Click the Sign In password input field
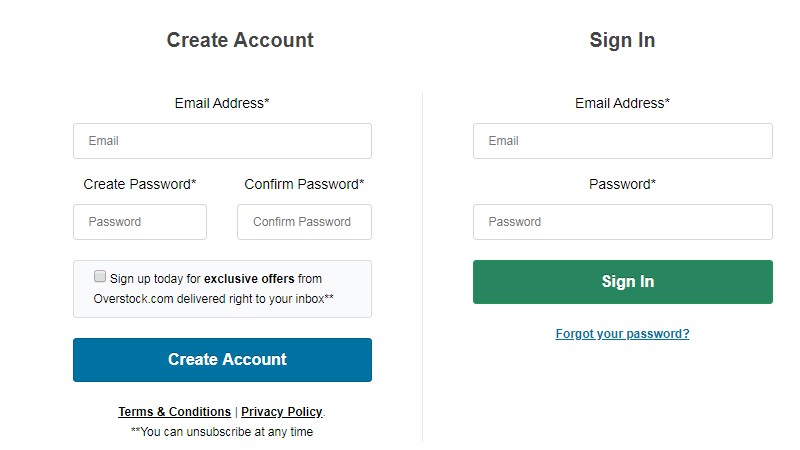The image size is (800, 450). coord(622,222)
